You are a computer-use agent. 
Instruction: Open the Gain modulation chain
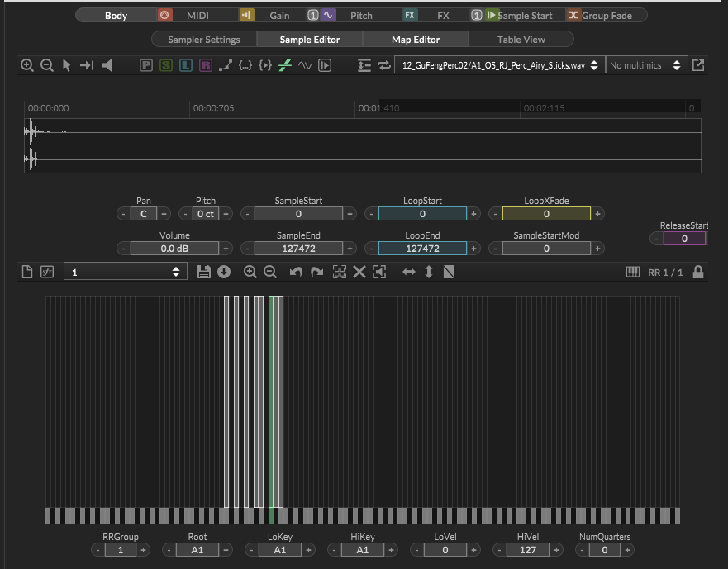click(279, 16)
